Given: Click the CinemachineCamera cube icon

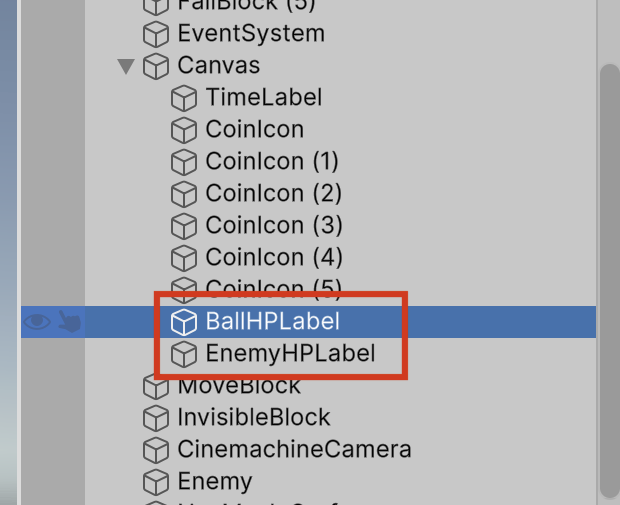Looking at the screenshot, I should [156, 450].
